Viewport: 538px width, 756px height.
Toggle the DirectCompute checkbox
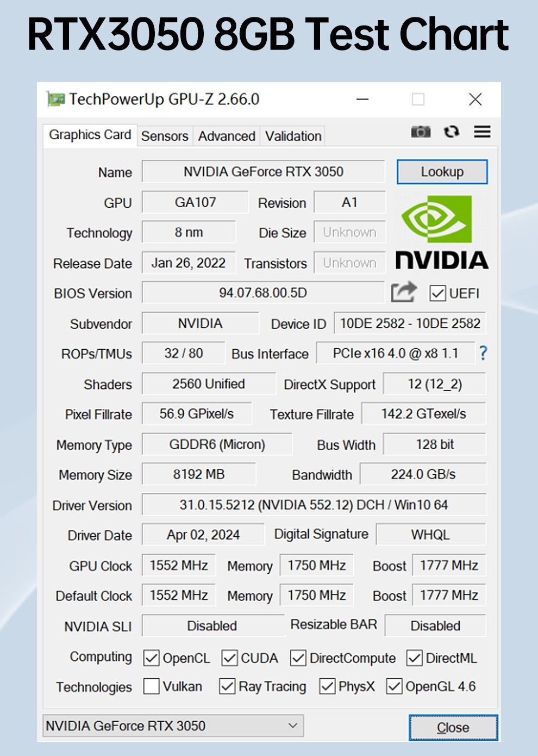tap(298, 658)
